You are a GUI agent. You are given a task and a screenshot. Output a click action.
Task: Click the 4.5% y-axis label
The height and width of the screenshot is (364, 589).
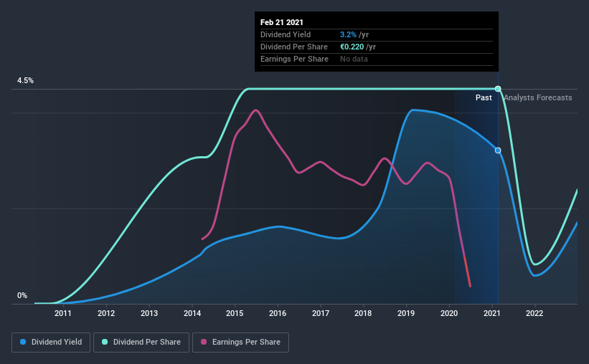point(25,81)
